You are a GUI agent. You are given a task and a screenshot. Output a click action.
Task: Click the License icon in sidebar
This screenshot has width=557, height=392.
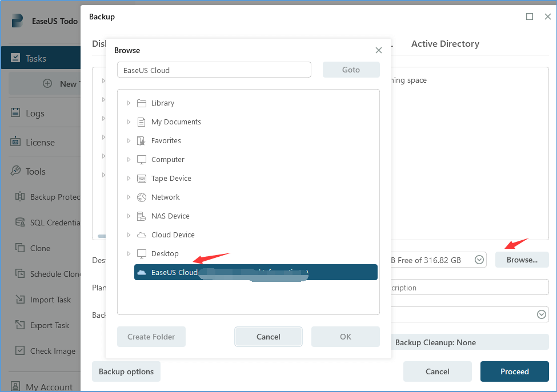[x=15, y=142]
